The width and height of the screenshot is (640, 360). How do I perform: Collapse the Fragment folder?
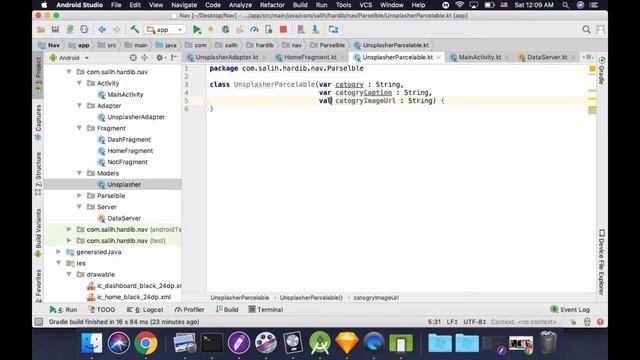[x=79, y=128]
